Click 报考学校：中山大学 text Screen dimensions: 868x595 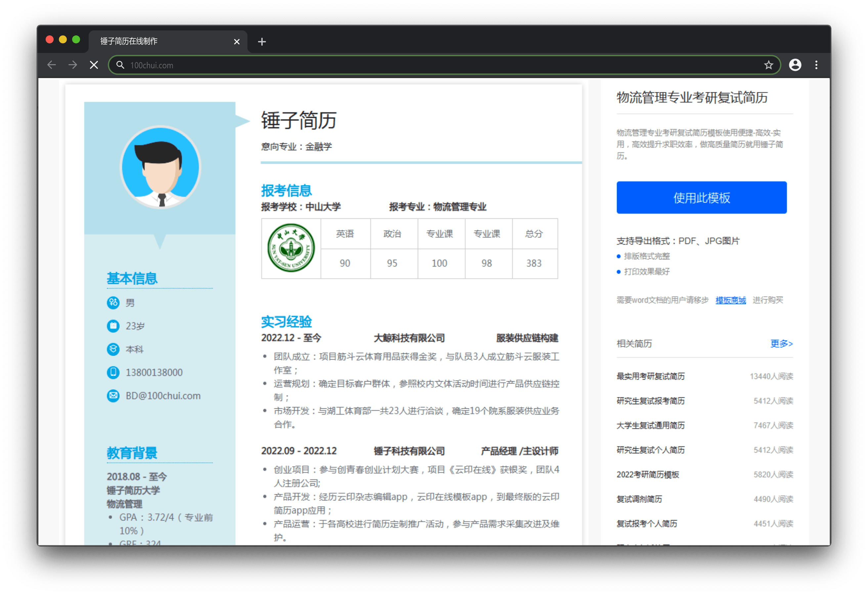click(x=301, y=207)
